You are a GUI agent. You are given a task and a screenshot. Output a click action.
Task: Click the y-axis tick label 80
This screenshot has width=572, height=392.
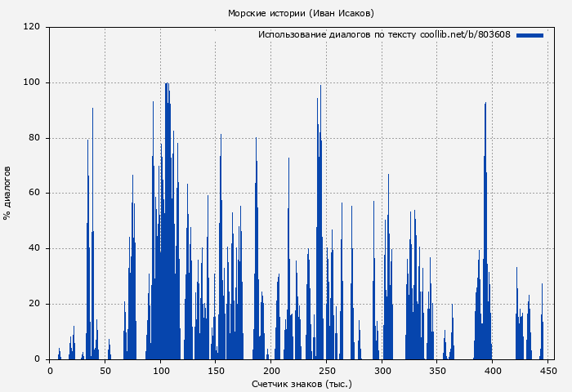pyautogui.click(x=34, y=138)
